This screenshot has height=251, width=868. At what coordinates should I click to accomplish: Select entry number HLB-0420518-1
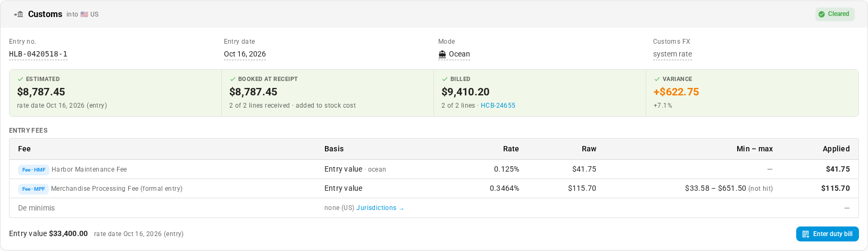coord(38,54)
